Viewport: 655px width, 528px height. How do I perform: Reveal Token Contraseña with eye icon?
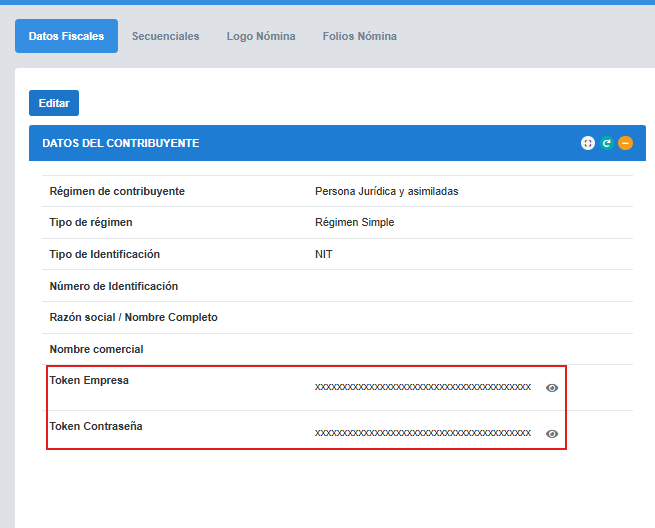pos(552,434)
